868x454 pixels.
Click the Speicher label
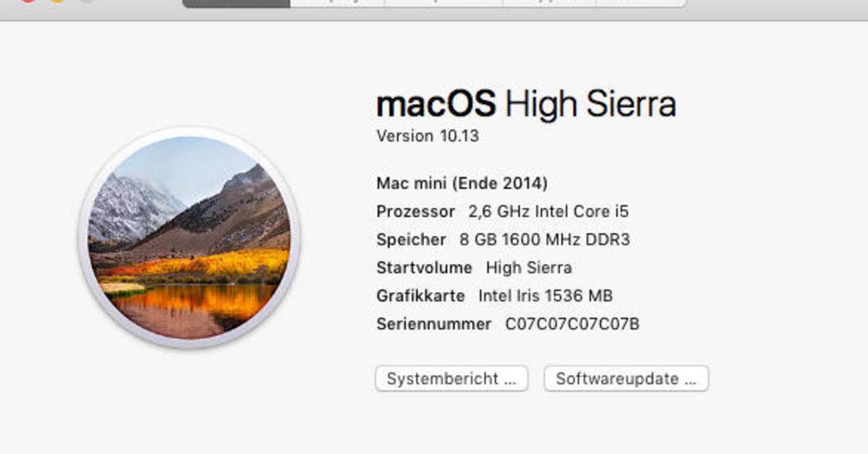[411, 239]
